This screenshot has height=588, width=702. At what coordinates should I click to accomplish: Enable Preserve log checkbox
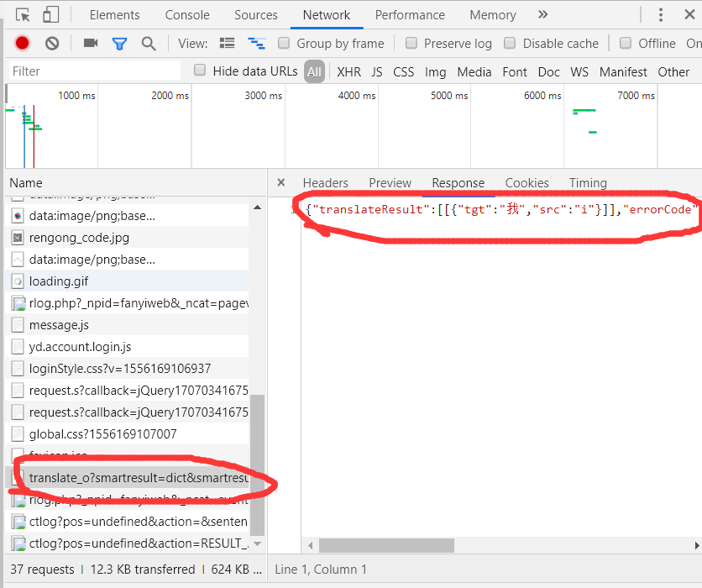pyautogui.click(x=411, y=43)
